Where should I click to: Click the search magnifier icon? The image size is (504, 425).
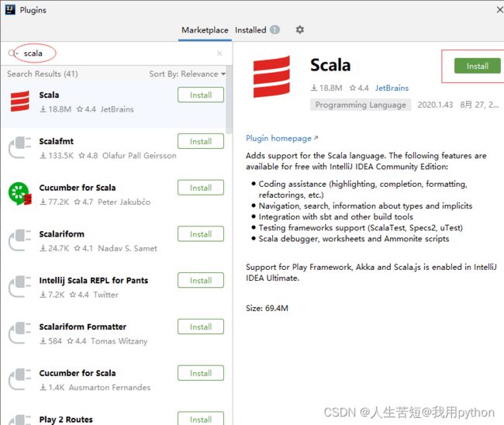[x=12, y=53]
